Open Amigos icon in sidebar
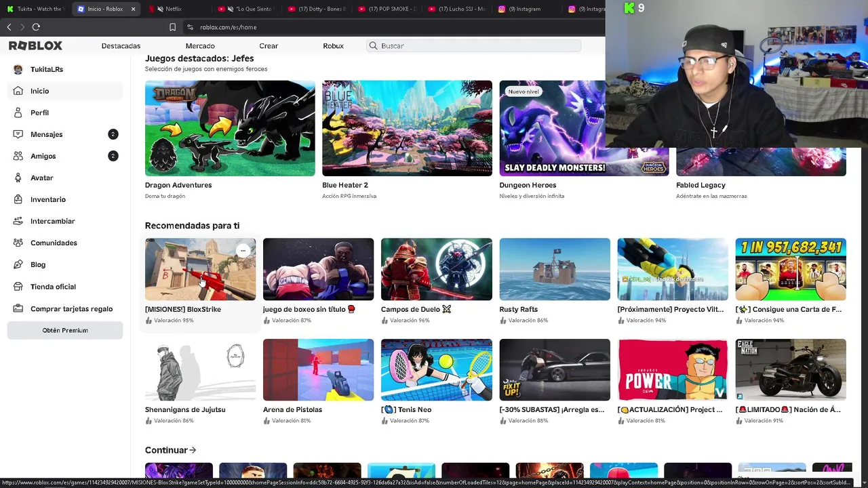Image resolution: width=868 pixels, height=488 pixels. (x=18, y=156)
